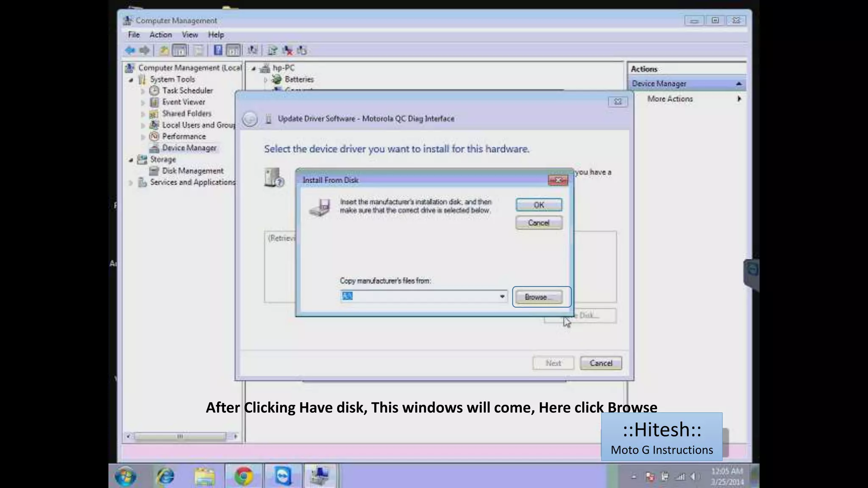
Task: Click the console tree scrollbar left arrow
Action: click(x=128, y=436)
